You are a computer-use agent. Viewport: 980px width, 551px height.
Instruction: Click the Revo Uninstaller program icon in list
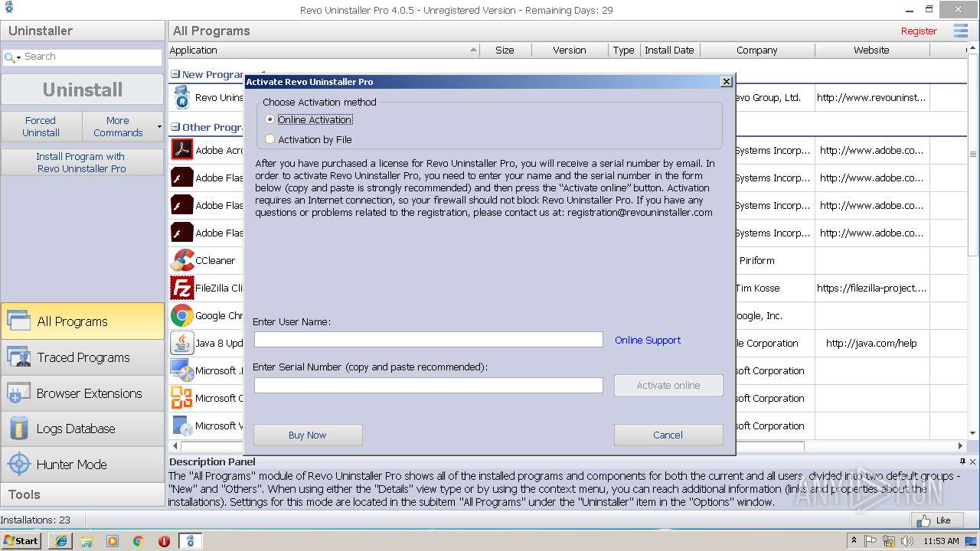coord(182,97)
